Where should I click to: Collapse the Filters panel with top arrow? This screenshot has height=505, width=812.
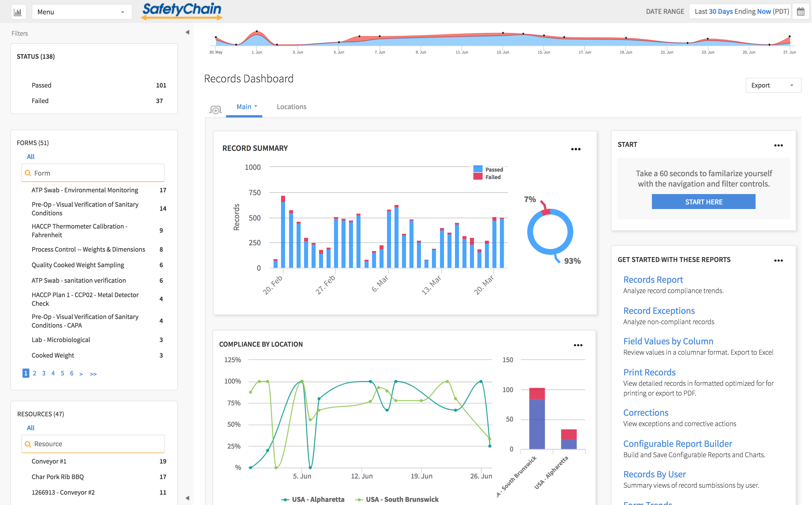(187, 33)
